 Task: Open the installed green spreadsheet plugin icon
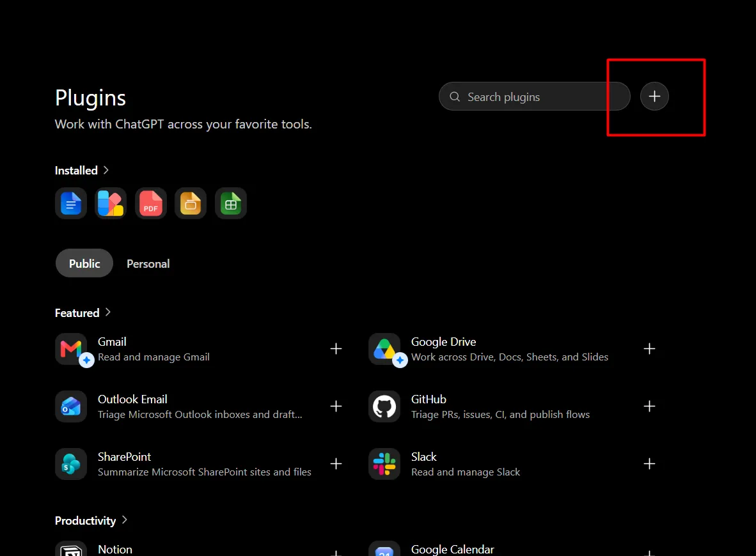point(231,203)
